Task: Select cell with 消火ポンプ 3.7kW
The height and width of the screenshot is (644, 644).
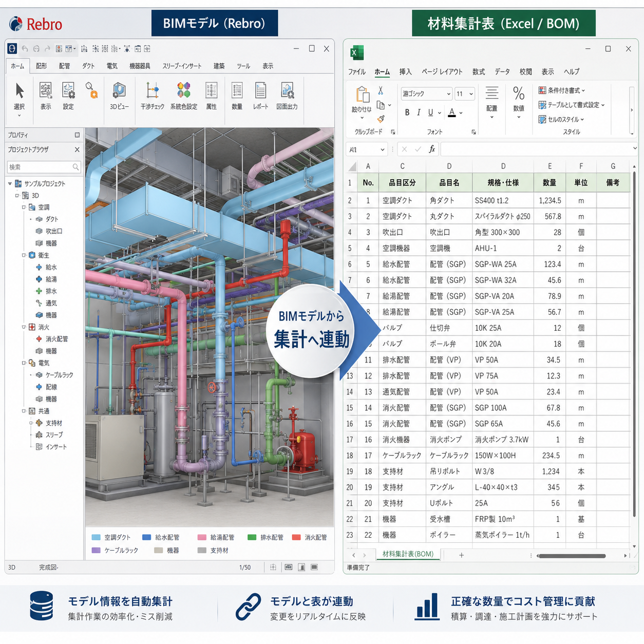Action: pyautogui.click(x=503, y=440)
